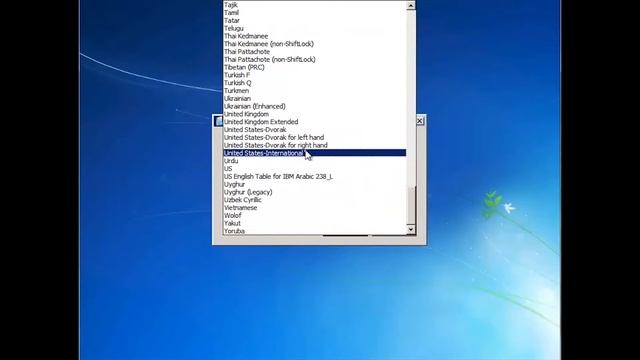This screenshot has height=360, width=640.
Task: Select highlighted United States-International entry
Action: pyautogui.click(x=315, y=153)
